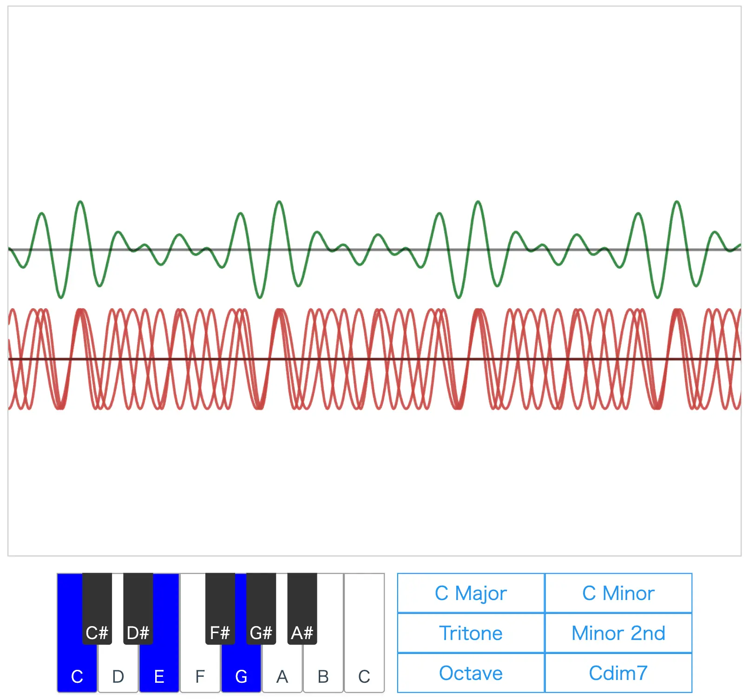
Task: Deselect the highlighted G key
Action: [x=241, y=674]
